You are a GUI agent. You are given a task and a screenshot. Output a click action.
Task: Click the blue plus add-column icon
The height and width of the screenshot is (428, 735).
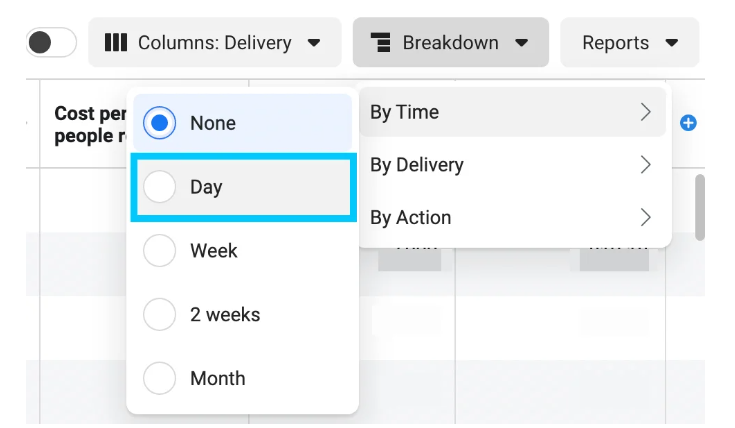click(x=688, y=123)
